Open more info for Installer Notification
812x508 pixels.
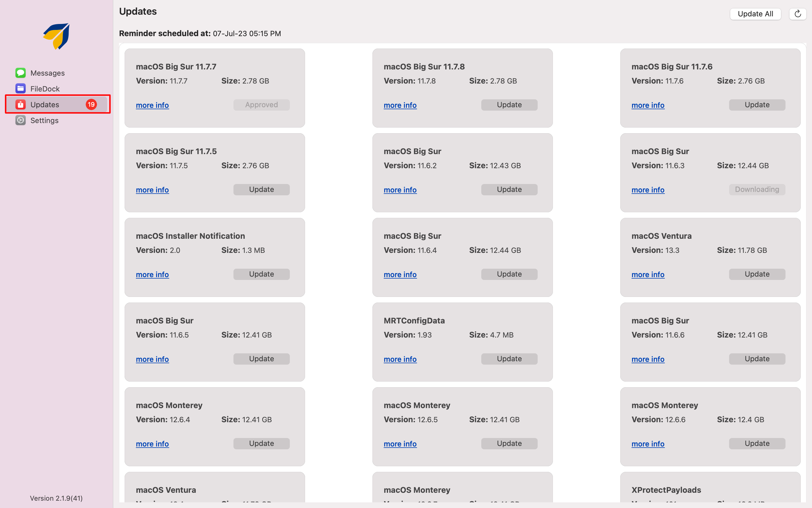(152, 275)
